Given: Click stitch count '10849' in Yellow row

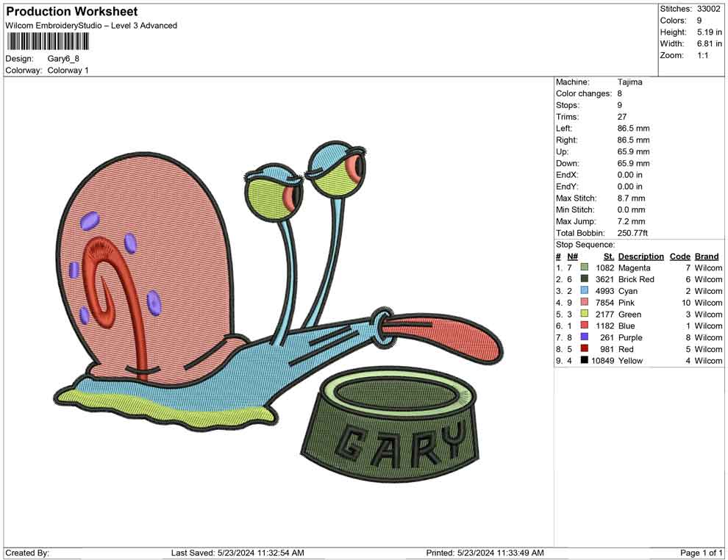Looking at the screenshot, I should pyautogui.click(x=603, y=361).
